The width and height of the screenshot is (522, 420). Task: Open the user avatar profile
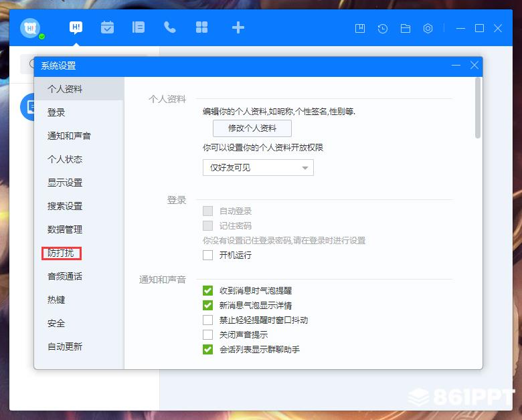[x=30, y=28]
